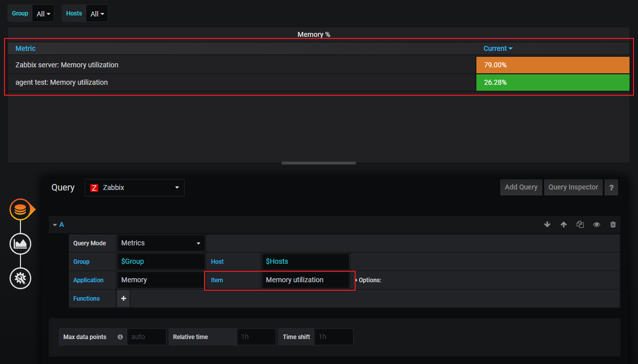
Task: Click the orange 79.00% cell
Action: click(553, 65)
